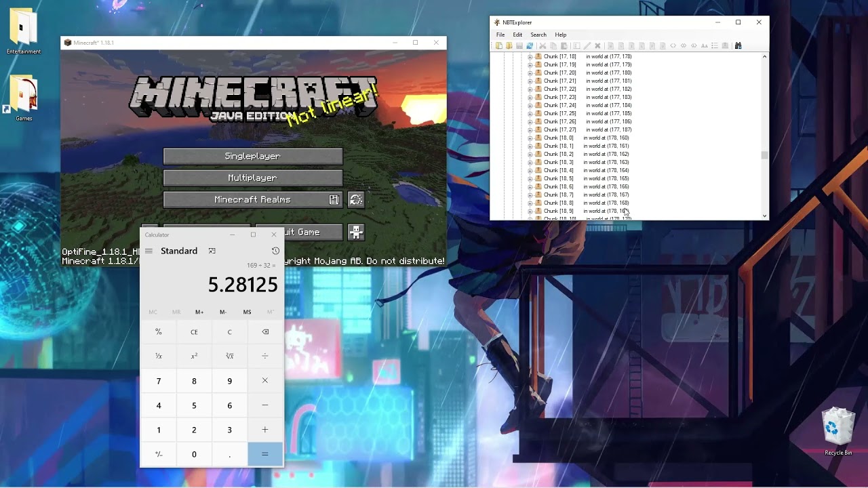Click the Copy icon in NBTExplorer toolbar
868x488 pixels.
tap(553, 45)
